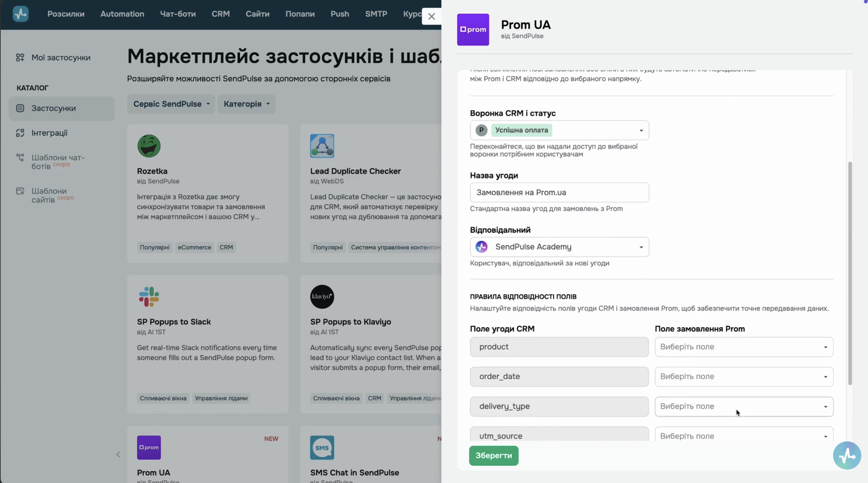Click the Prom UA card icon in marketplace
This screenshot has width=868, height=483.
(x=149, y=447)
